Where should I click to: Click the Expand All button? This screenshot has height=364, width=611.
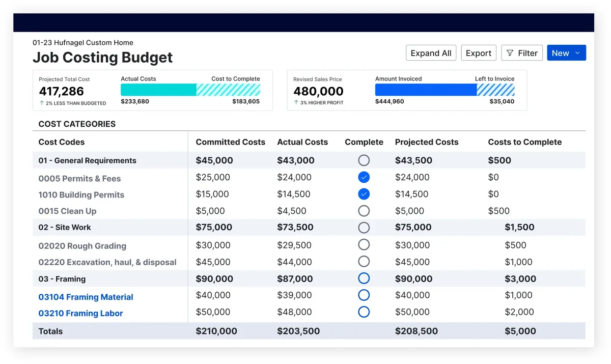431,52
